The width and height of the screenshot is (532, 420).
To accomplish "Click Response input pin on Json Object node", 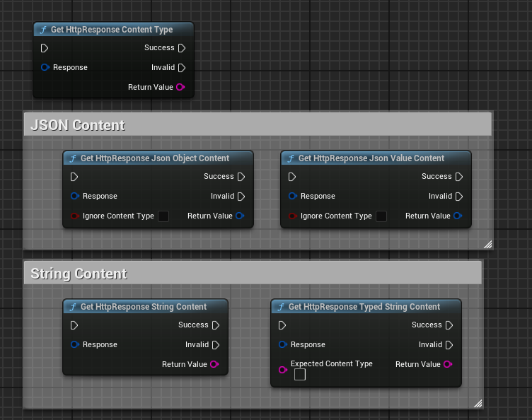I will [x=75, y=197].
